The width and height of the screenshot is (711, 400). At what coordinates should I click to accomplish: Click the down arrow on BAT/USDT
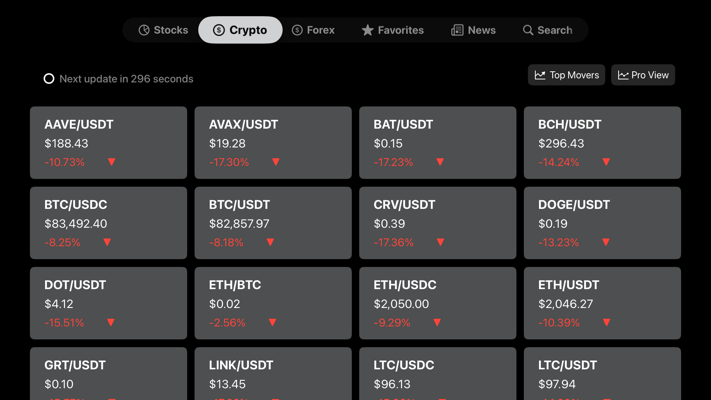pos(440,162)
